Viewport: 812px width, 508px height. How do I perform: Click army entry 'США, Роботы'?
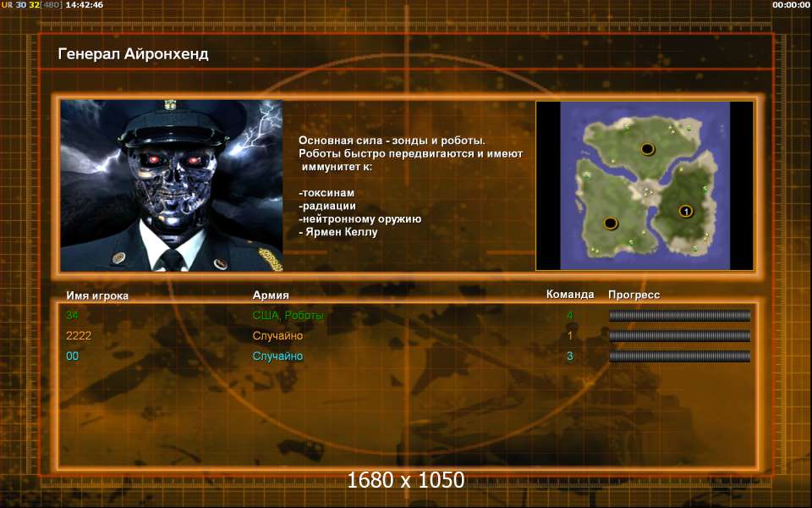[288, 315]
